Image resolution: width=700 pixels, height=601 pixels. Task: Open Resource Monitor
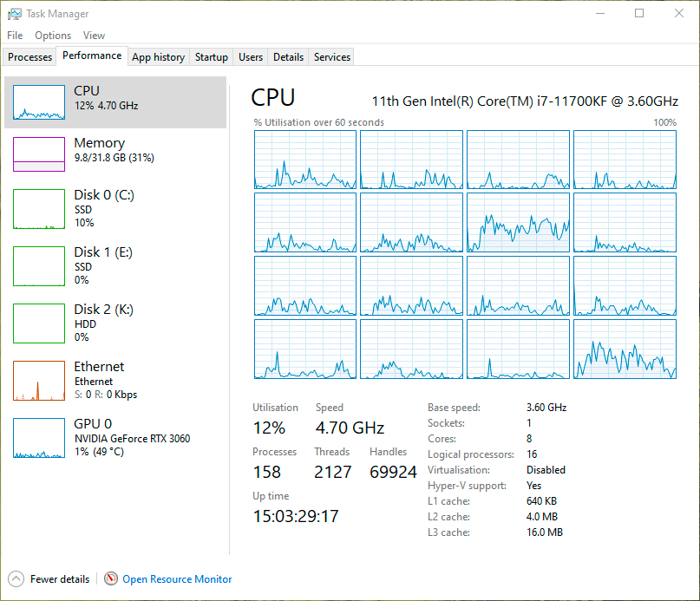coord(177,578)
